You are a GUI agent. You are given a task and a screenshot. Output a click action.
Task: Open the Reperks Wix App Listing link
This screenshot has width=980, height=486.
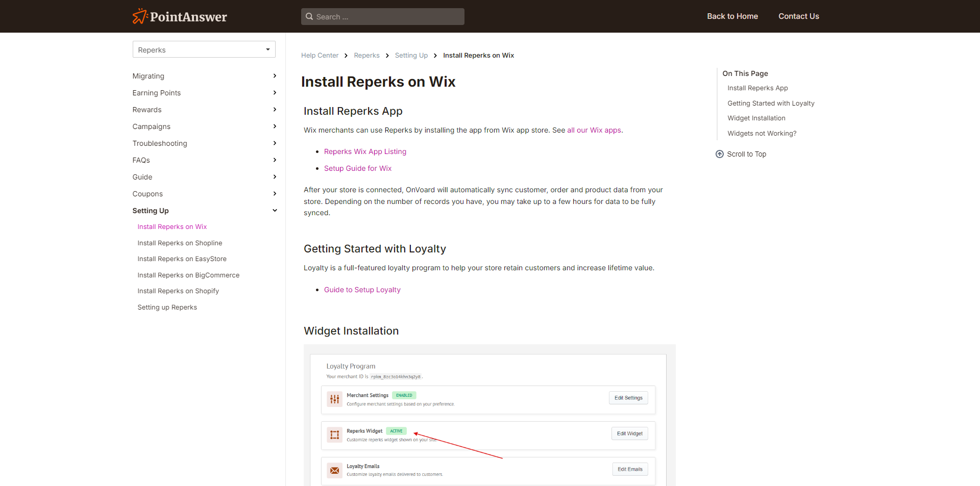click(x=365, y=151)
